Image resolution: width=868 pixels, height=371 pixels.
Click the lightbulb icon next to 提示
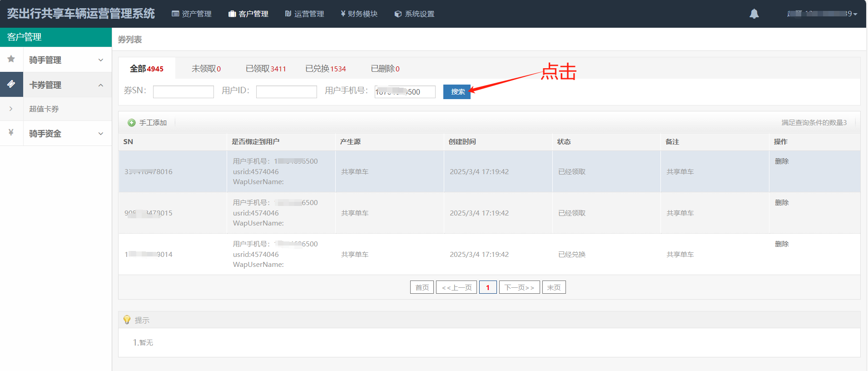[x=127, y=320]
